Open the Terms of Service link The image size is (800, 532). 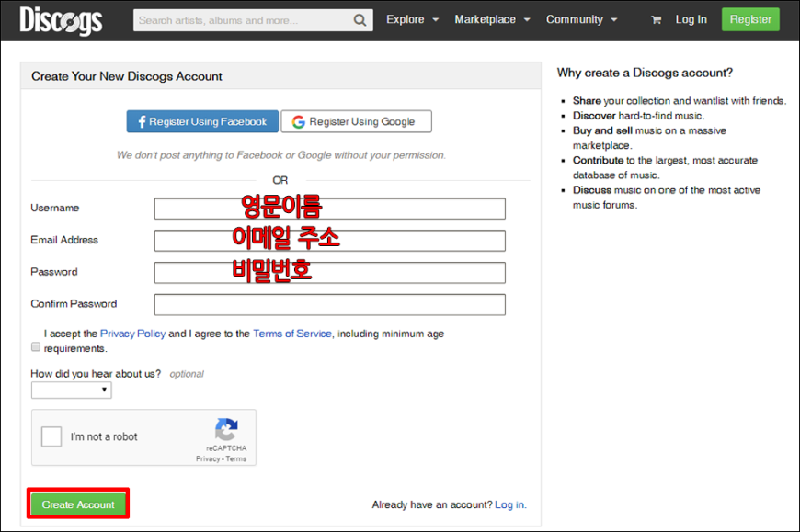292,334
